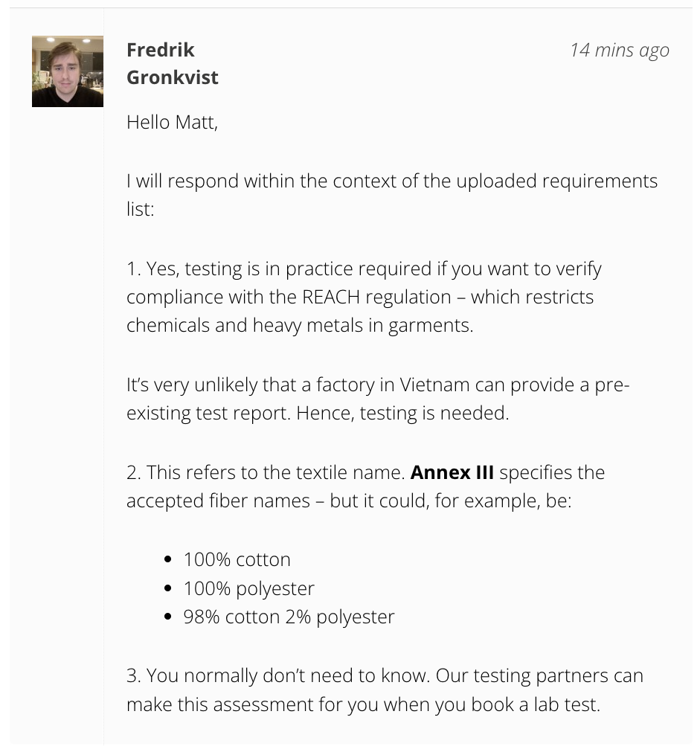
Task: Click the sentence 'Hence, testing is needed.'
Action: [x=402, y=414]
